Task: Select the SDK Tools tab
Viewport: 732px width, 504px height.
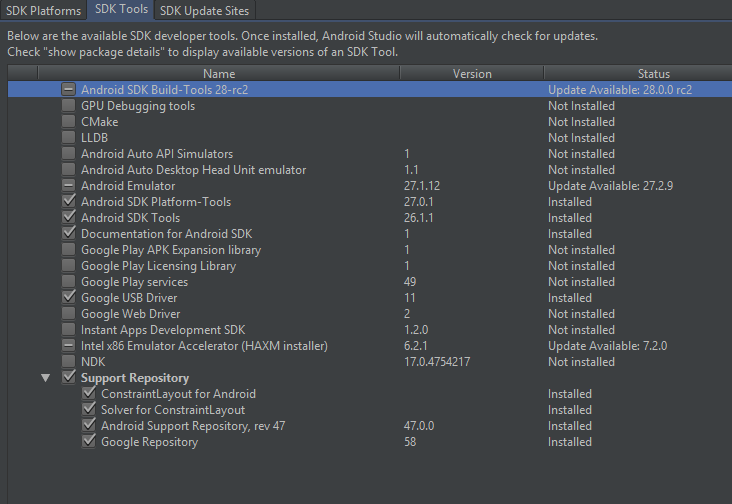Action: (x=121, y=10)
